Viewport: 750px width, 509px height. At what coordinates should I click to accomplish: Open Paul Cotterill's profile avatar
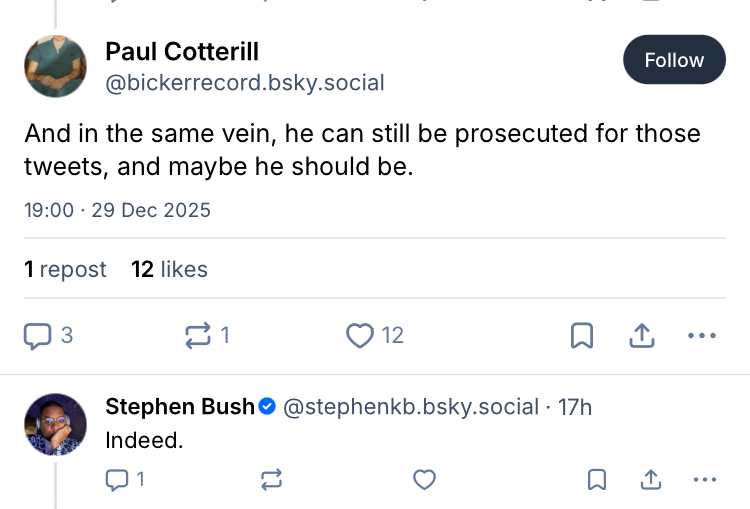[x=55, y=66]
